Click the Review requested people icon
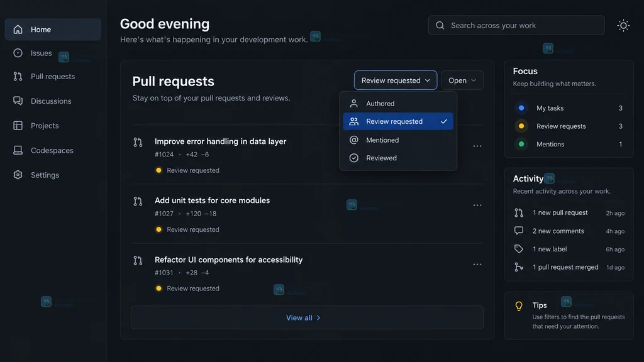Screen dimensions: 644x362 pos(353,121)
